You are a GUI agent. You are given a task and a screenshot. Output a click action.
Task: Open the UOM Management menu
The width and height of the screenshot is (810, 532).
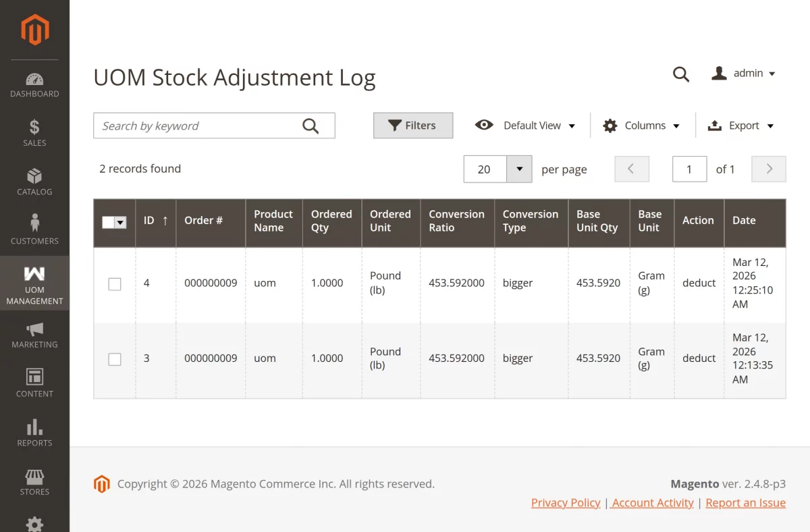[x=34, y=284]
